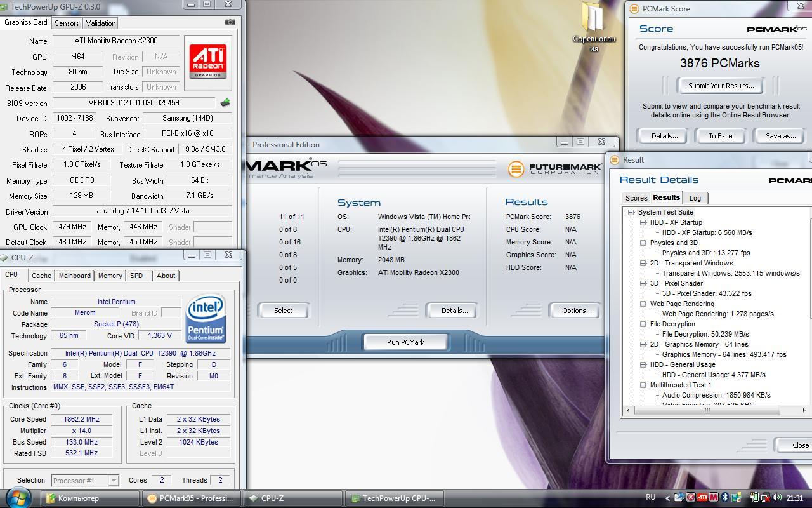Click the PCMark05 taskbar button
This screenshot has height=508, width=812.
[192, 498]
